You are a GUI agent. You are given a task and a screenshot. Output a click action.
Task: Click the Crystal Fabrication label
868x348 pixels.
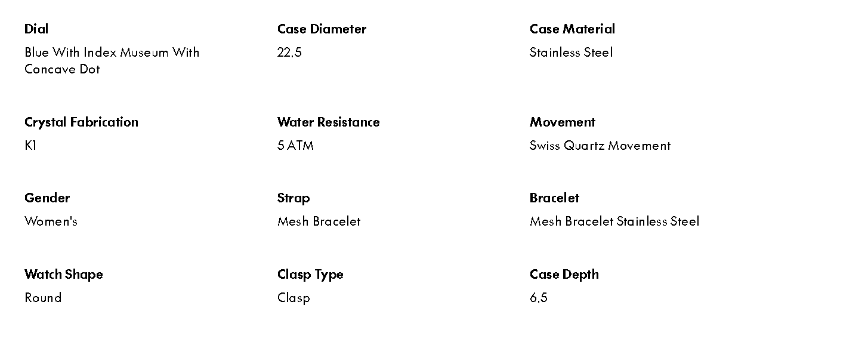81,122
